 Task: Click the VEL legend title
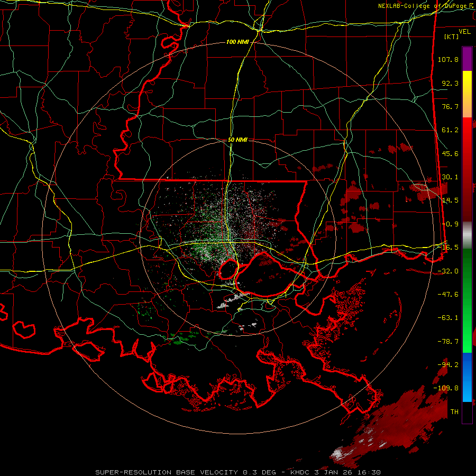464,32
